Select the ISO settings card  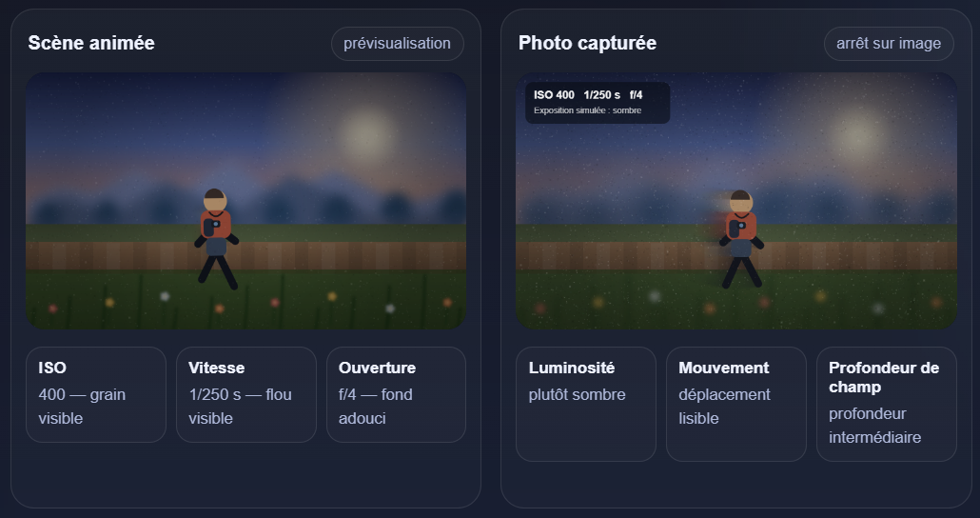(x=95, y=394)
